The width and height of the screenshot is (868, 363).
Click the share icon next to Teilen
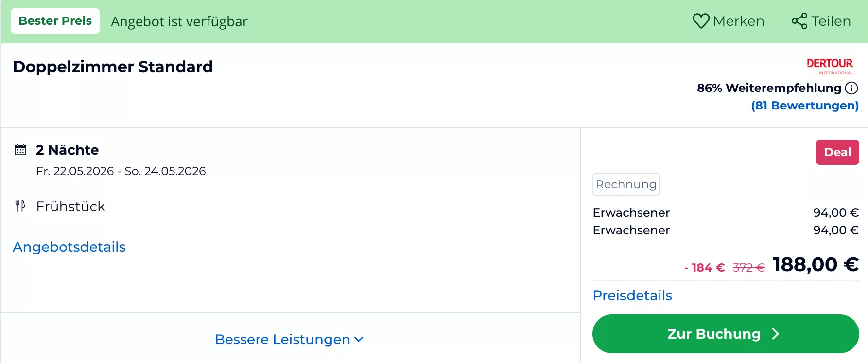coord(799,21)
